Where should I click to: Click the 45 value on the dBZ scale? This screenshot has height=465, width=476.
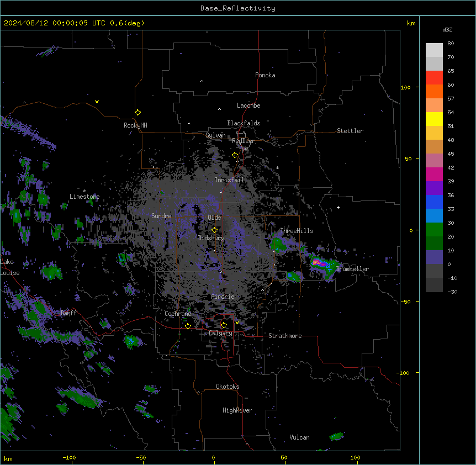point(451,154)
